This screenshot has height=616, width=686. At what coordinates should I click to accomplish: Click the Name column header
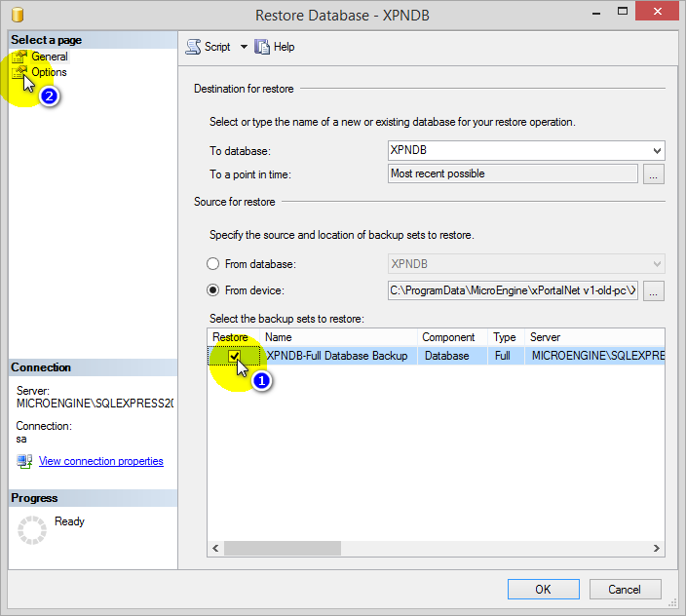point(337,337)
